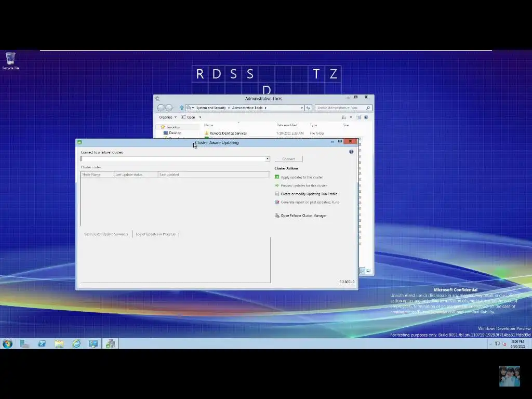Switch to Last Cluster Update Summary tab
The width and height of the screenshot is (532, 399).
(106, 234)
